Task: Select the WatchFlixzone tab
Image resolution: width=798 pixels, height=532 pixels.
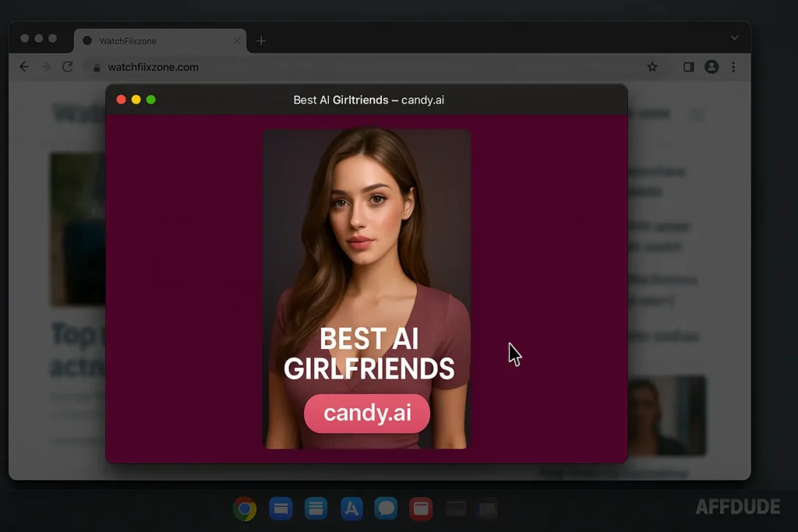Action: tap(160, 41)
